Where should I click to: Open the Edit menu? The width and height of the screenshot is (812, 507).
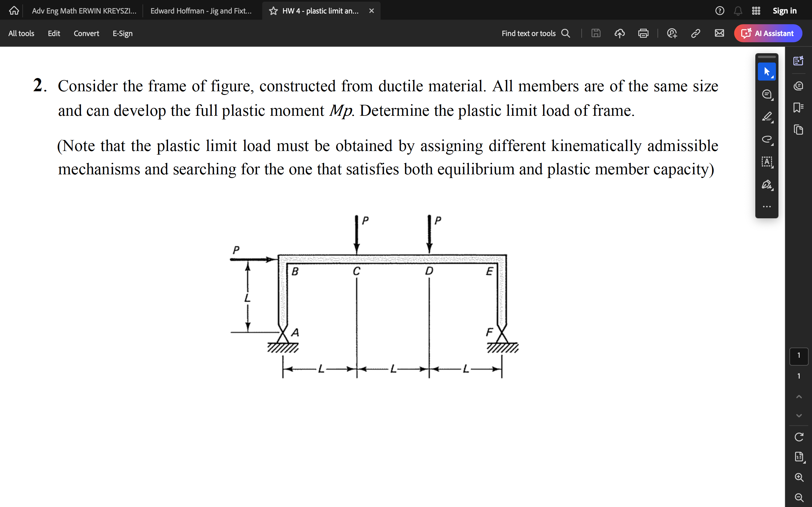(x=54, y=33)
